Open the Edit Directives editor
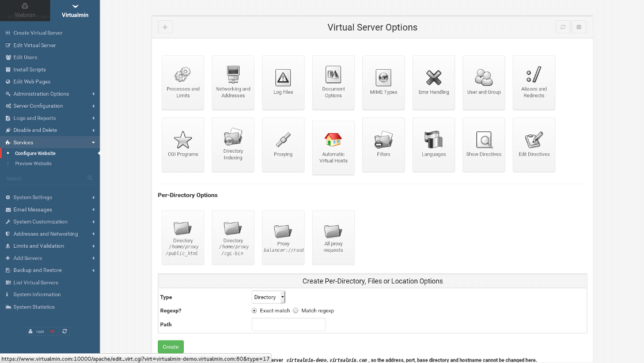The height and width of the screenshot is (363, 644). (533, 145)
